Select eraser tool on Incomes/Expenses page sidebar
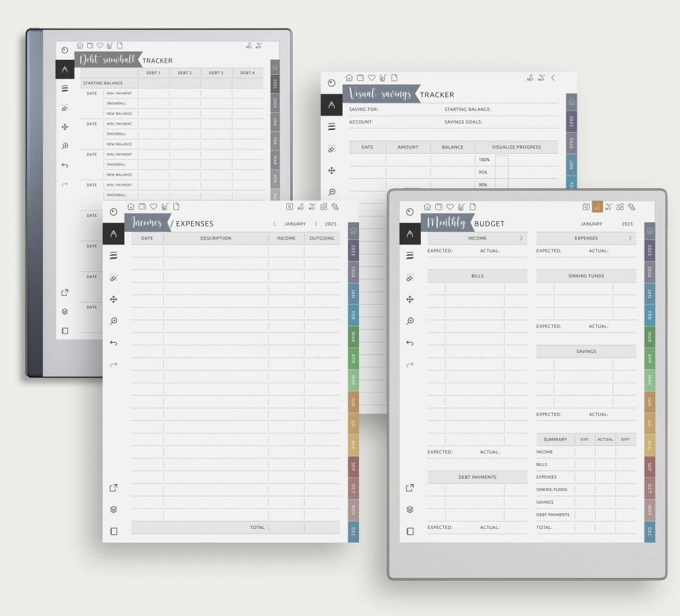 [113, 277]
